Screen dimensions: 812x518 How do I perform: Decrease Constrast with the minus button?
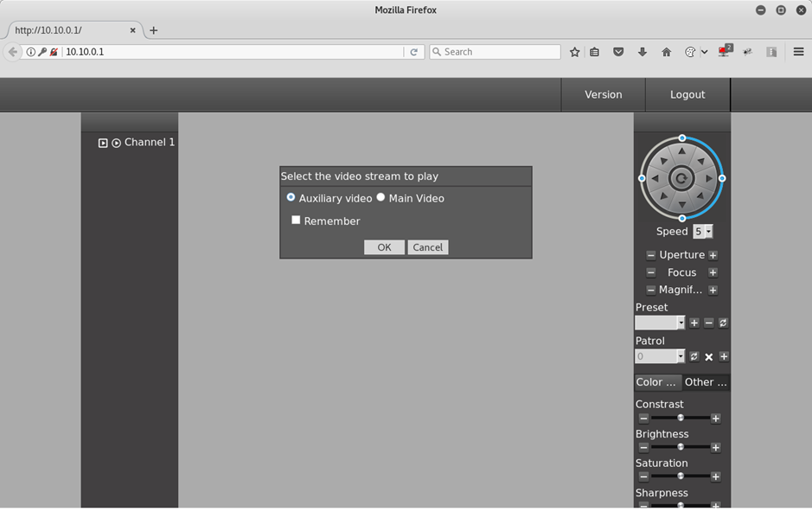tap(643, 419)
